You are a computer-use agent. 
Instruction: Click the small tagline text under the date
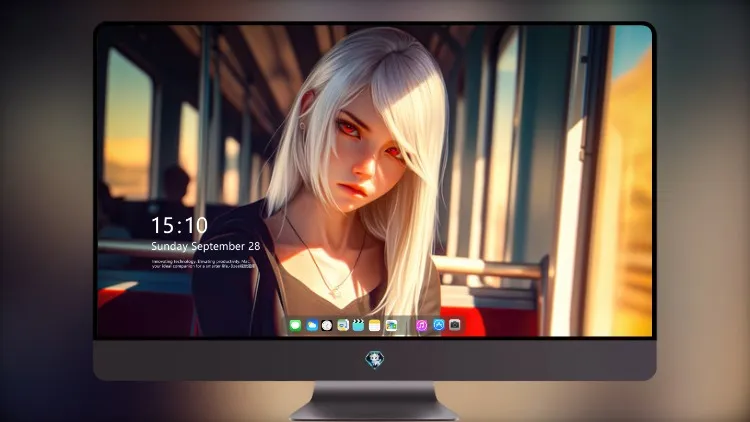tap(203, 264)
